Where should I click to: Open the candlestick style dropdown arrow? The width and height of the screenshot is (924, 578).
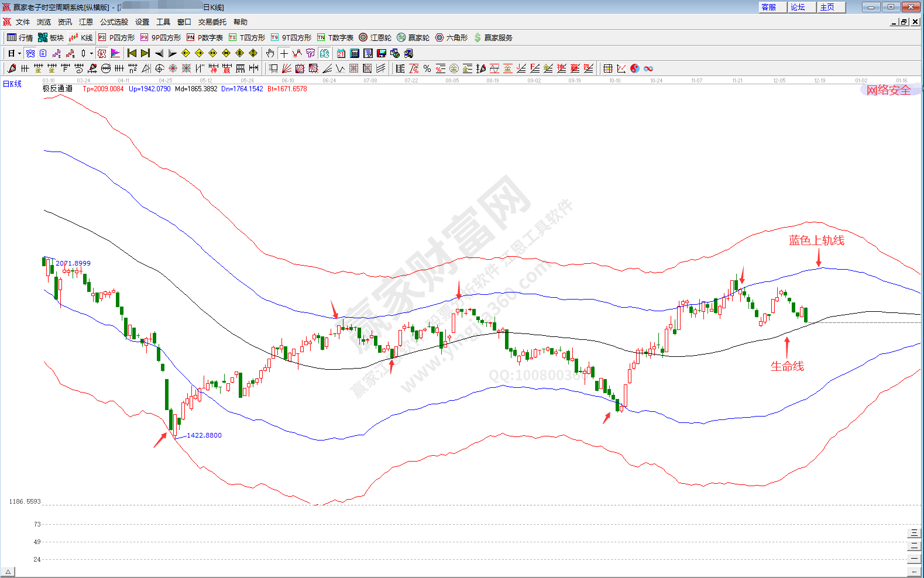click(91, 53)
